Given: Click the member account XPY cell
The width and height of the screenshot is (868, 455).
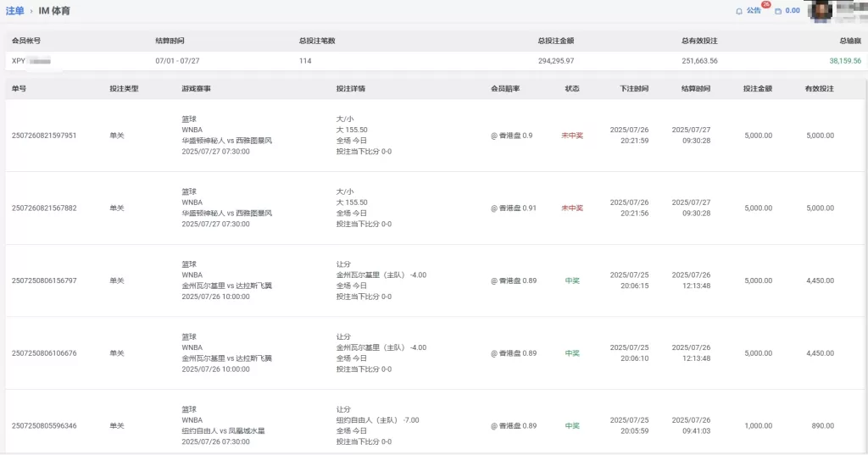Looking at the screenshot, I should pos(31,61).
